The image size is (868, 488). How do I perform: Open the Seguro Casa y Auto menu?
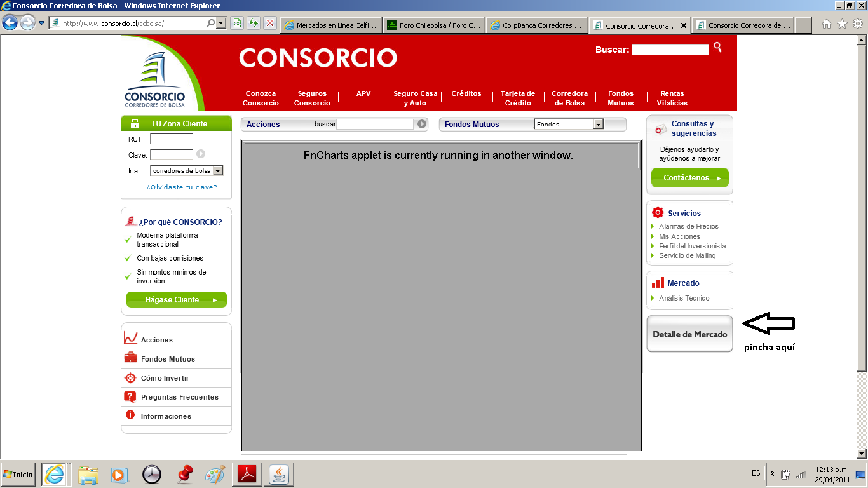click(x=415, y=98)
